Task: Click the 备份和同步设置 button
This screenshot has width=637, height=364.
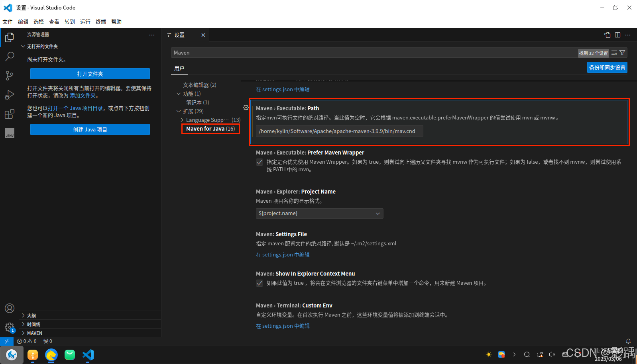Action: [607, 67]
